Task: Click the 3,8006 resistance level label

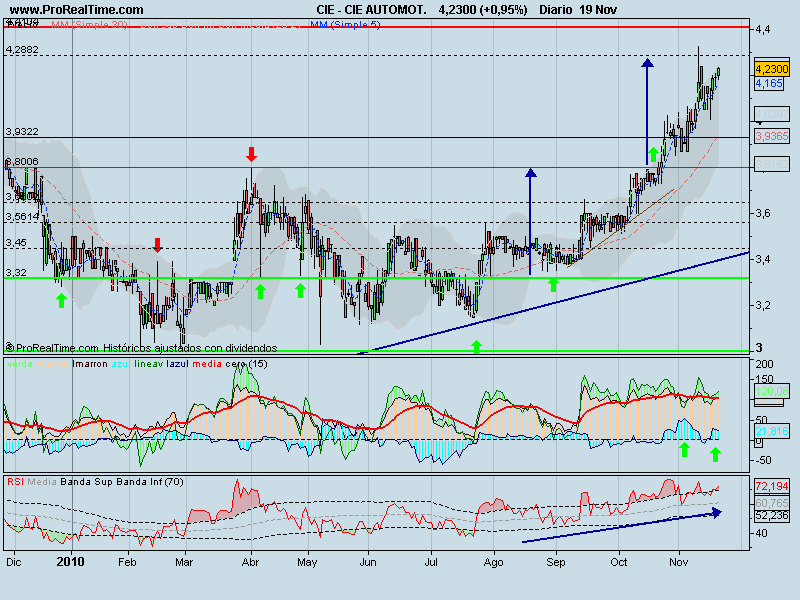Action: click(22, 162)
